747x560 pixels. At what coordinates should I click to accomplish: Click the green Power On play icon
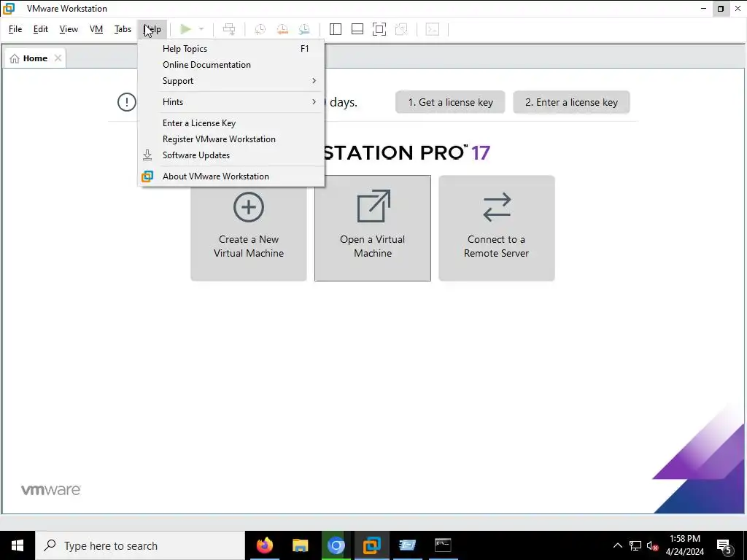point(185,29)
